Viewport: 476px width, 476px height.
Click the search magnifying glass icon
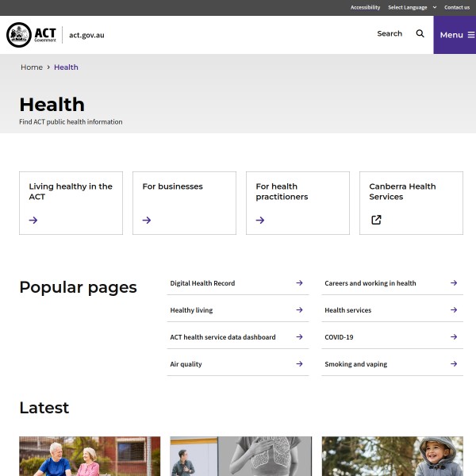[x=420, y=34]
